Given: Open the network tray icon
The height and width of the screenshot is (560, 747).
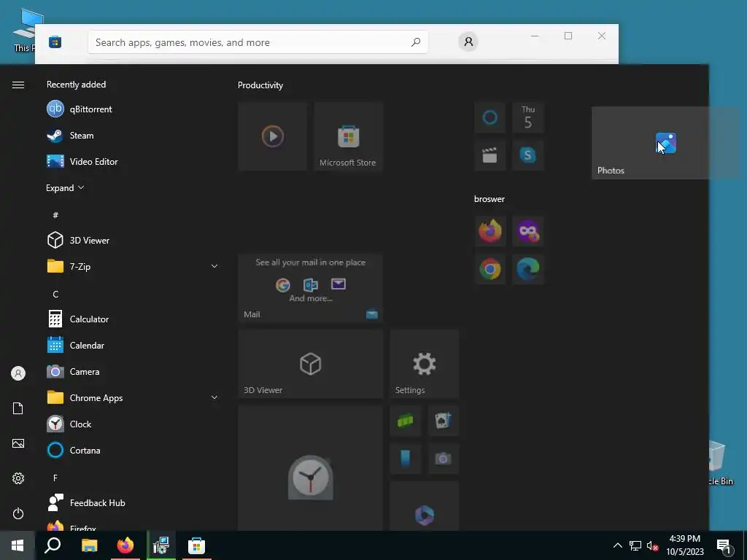Looking at the screenshot, I should (635, 545).
